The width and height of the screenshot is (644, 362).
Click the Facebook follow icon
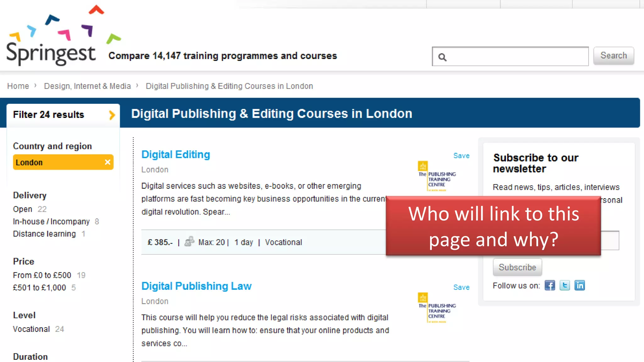pos(550,285)
